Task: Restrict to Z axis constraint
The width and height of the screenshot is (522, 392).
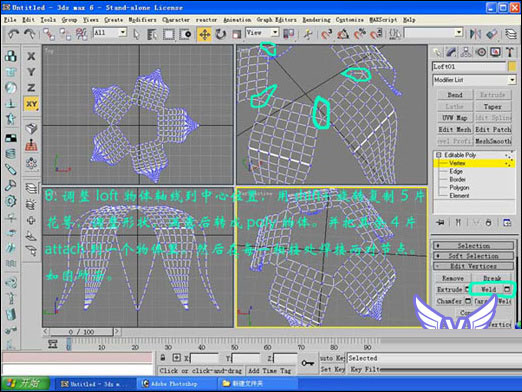Action: tap(31, 88)
